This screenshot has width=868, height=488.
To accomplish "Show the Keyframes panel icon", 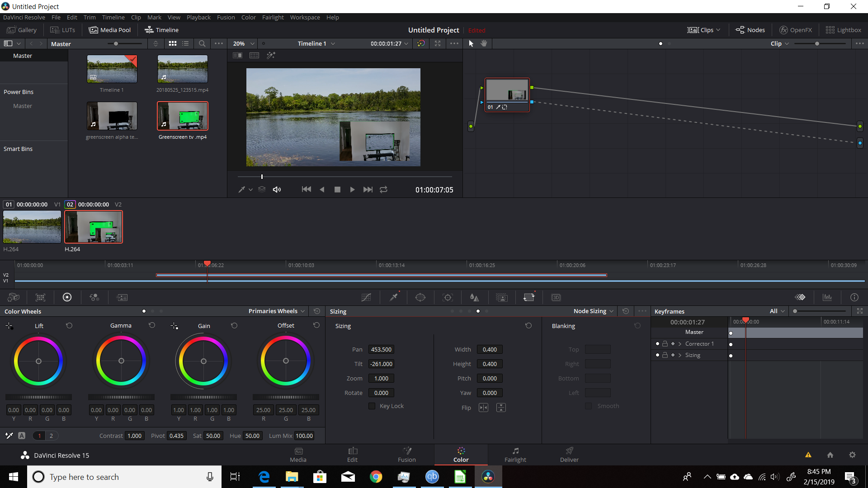I will [800, 297].
